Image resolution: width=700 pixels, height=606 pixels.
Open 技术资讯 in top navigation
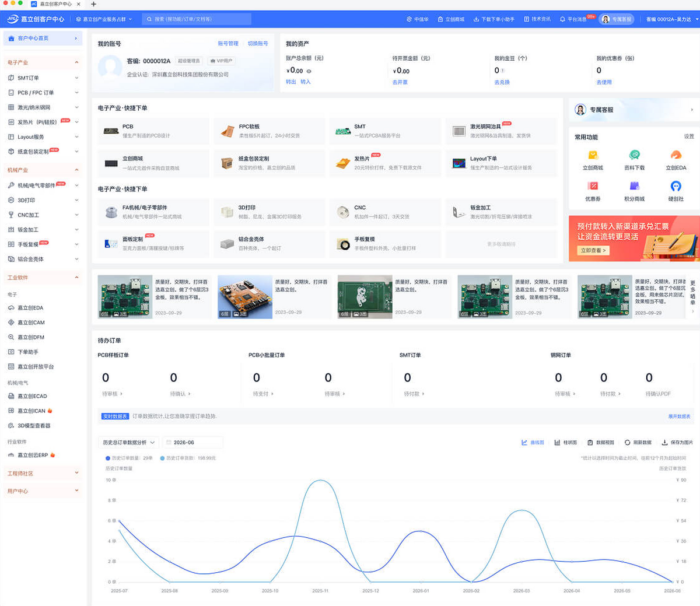coord(537,19)
